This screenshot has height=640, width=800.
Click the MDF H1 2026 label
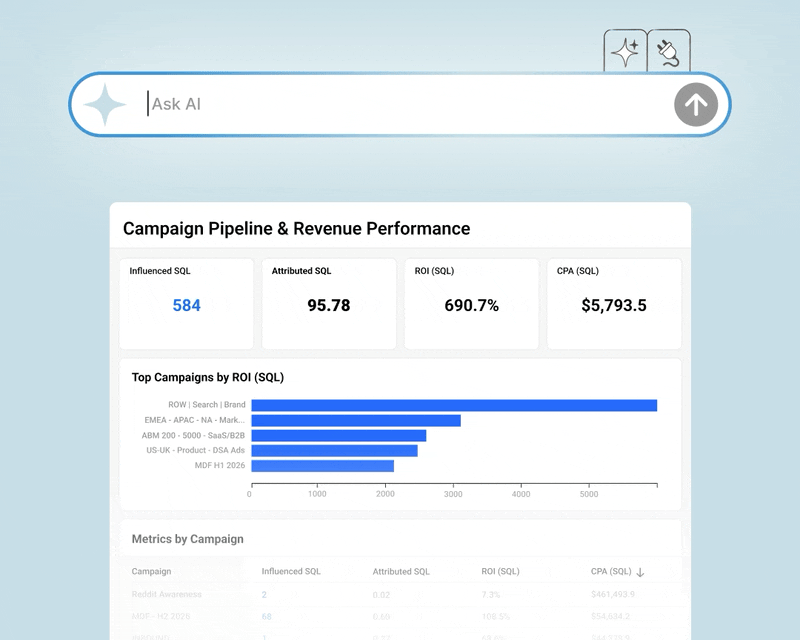click(x=220, y=465)
